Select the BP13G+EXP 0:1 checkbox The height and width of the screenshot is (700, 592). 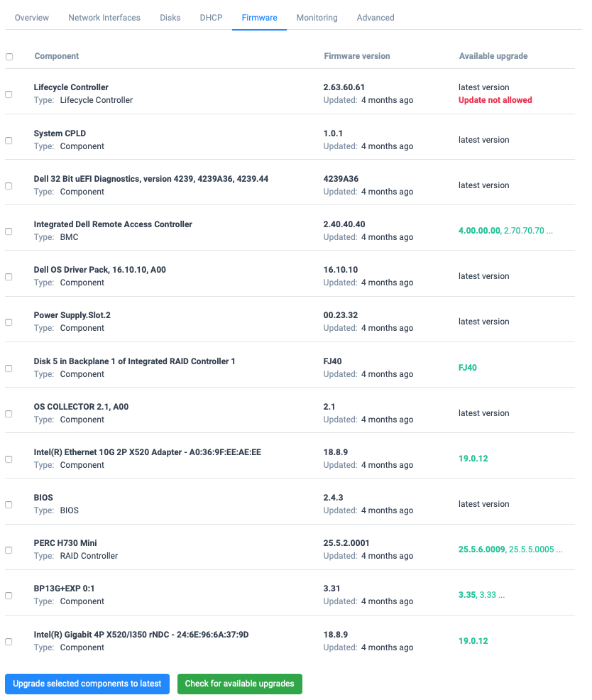click(x=9, y=596)
